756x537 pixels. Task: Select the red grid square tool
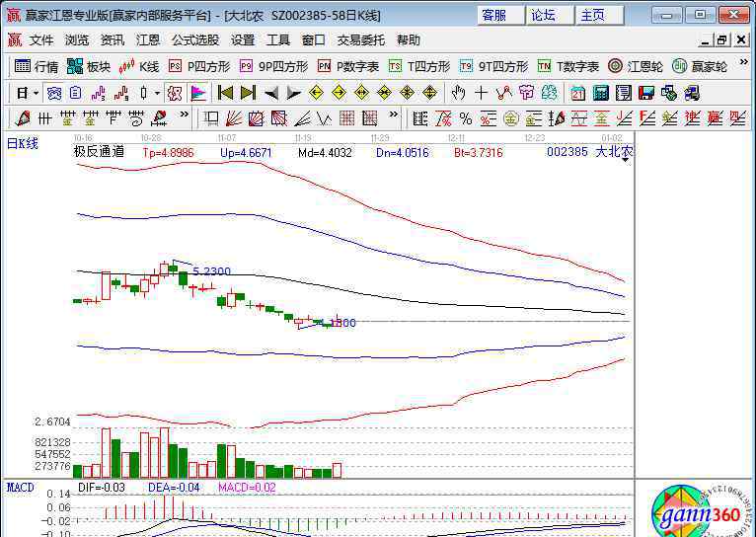coord(347,118)
